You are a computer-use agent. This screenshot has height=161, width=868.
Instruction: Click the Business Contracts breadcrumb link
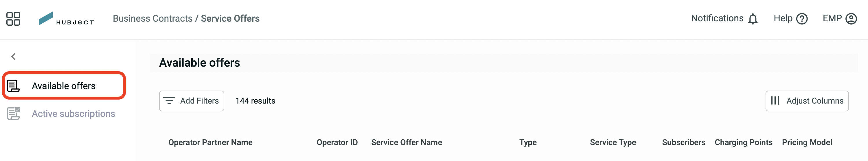click(152, 18)
